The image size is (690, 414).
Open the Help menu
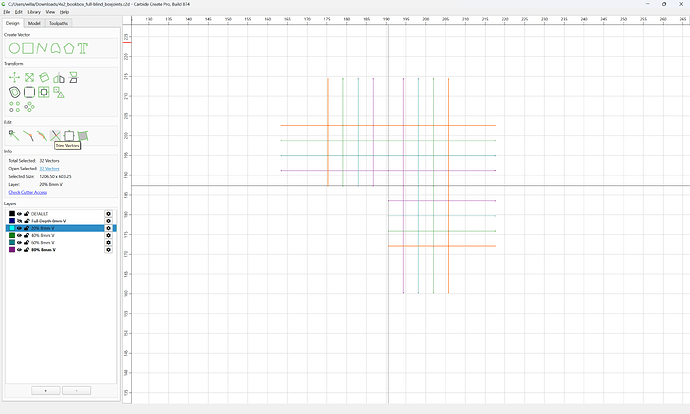coord(64,12)
